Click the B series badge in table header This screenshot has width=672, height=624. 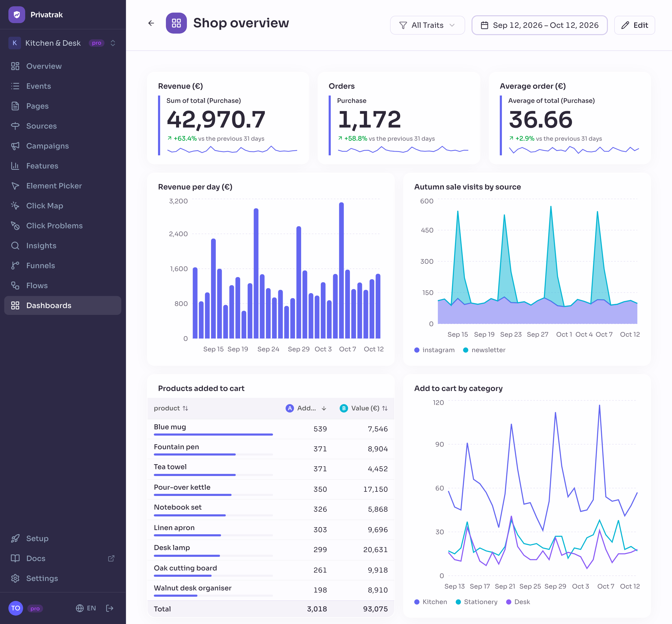tap(344, 408)
